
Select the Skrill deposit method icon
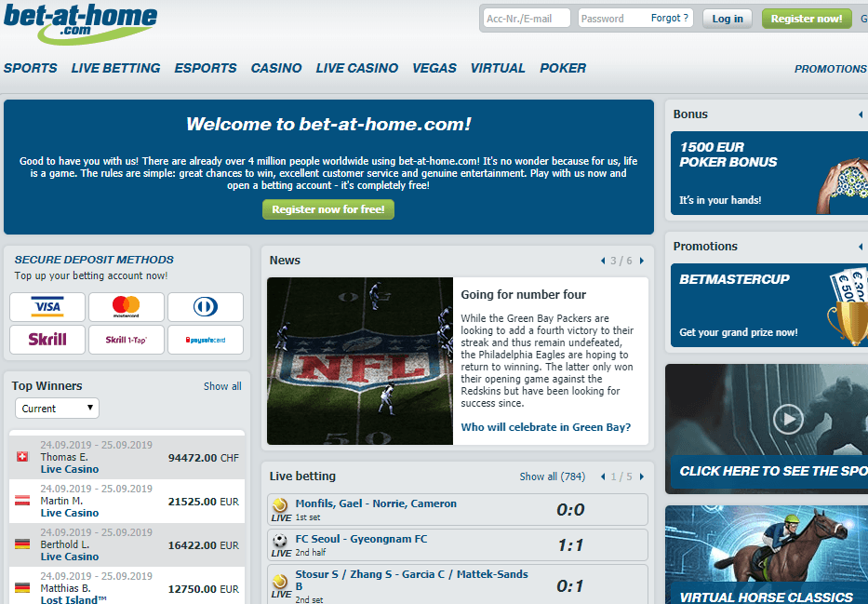(47, 340)
